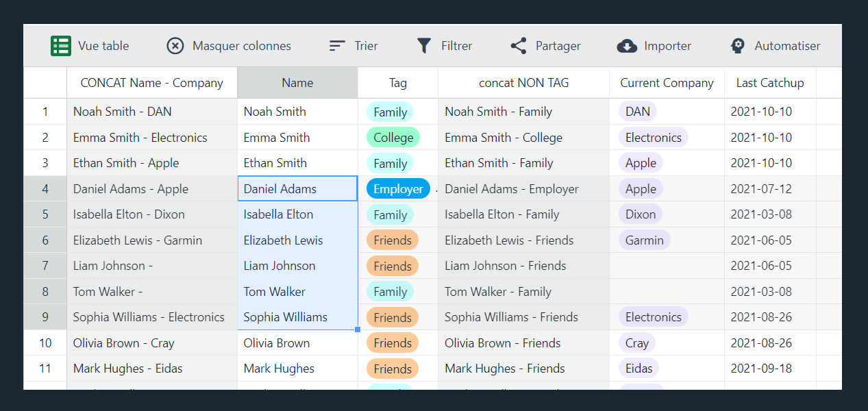Select the Importer label
The width and height of the screenshot is (868, 411).
tap(668, 46)
